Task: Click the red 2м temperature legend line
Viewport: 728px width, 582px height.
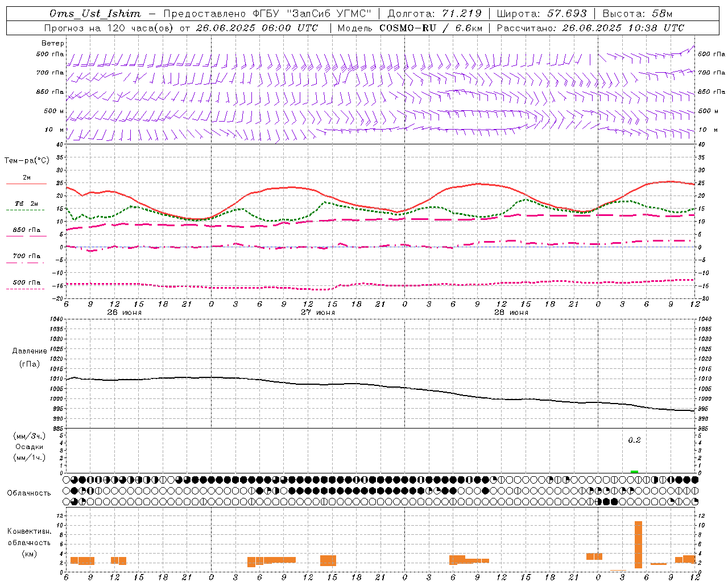Action: point(26,184)
